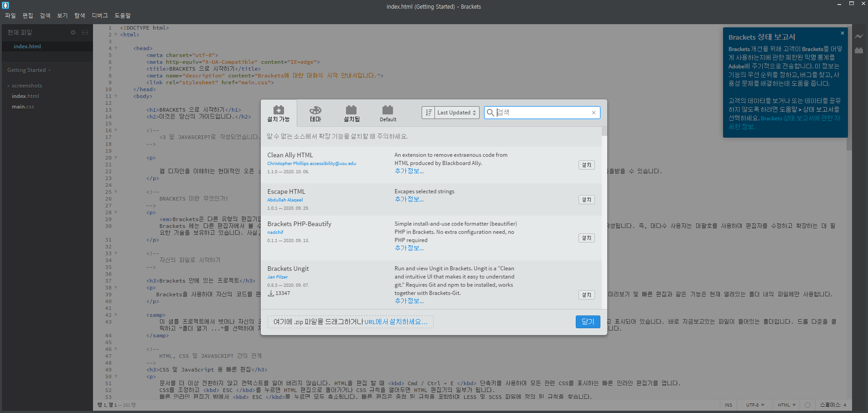Open the 디버그 menu
This screenshot has width=868, height=413.
(100, 15)
